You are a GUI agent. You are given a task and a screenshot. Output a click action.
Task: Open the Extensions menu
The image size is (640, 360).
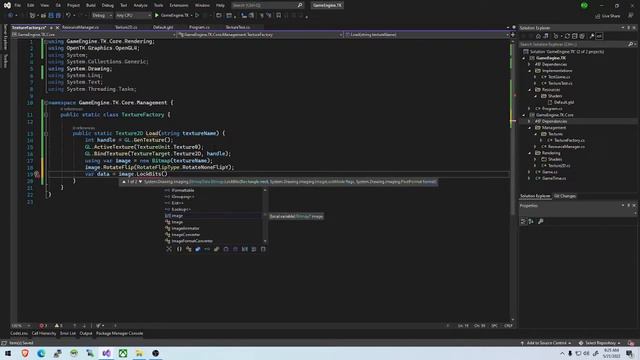179,5
